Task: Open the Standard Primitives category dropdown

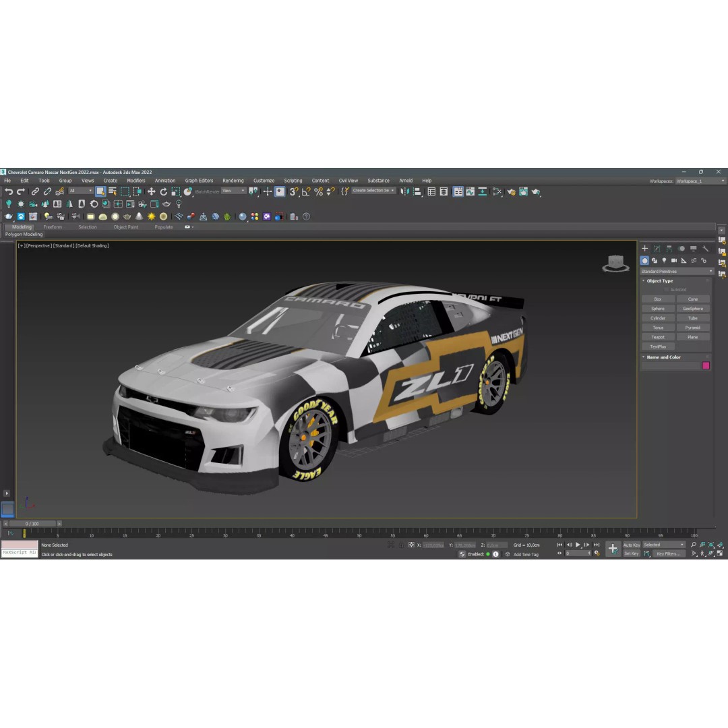Action: tap(677, 271)
